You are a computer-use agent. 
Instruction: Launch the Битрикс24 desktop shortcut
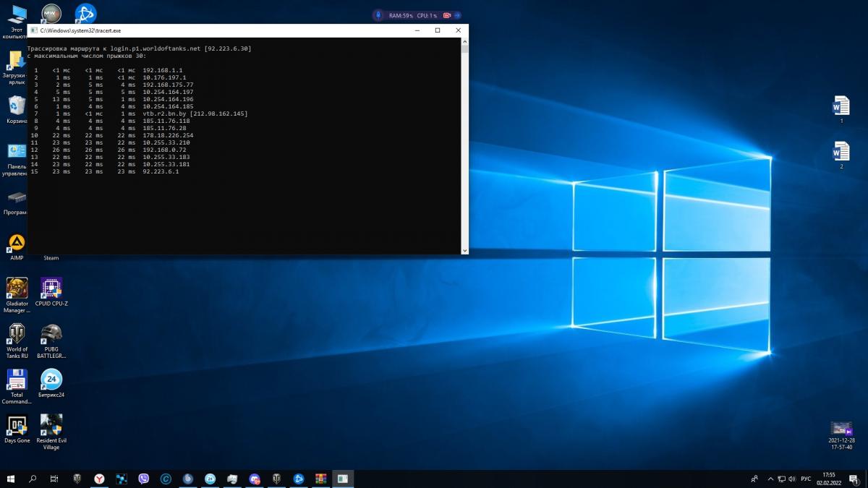tap(51, 380)
